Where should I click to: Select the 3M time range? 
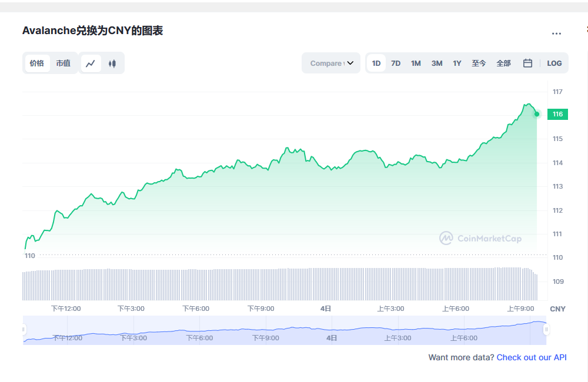(x=436, y=63)
